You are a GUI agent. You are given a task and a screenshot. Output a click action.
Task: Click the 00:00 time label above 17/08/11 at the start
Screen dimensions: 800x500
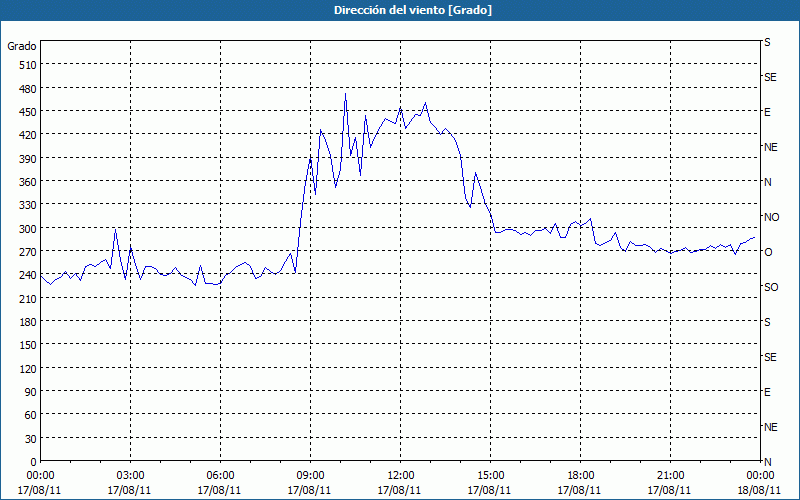[40, 476]
